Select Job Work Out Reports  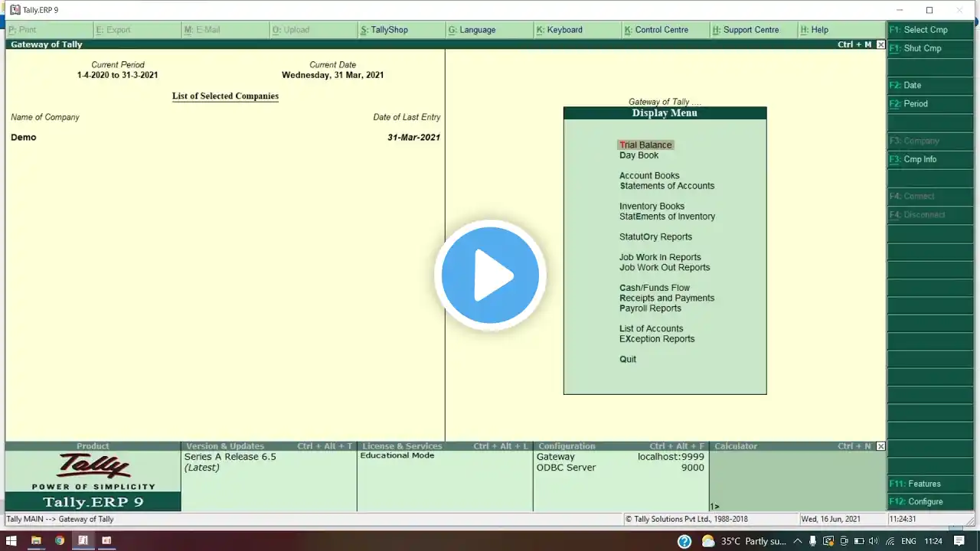[x=665, y=268]
